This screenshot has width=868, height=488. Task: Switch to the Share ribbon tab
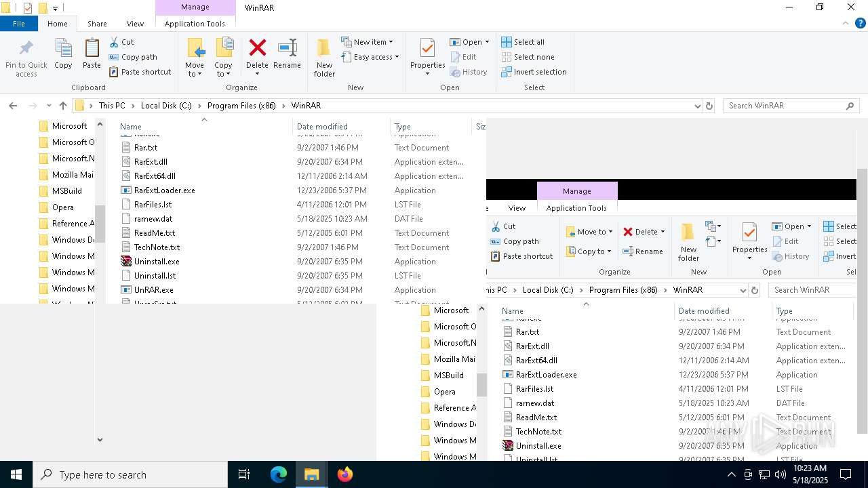point(97,24)
